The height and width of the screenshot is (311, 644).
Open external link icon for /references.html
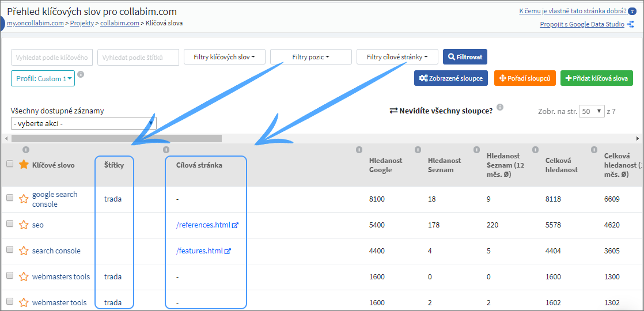[235, 226]
